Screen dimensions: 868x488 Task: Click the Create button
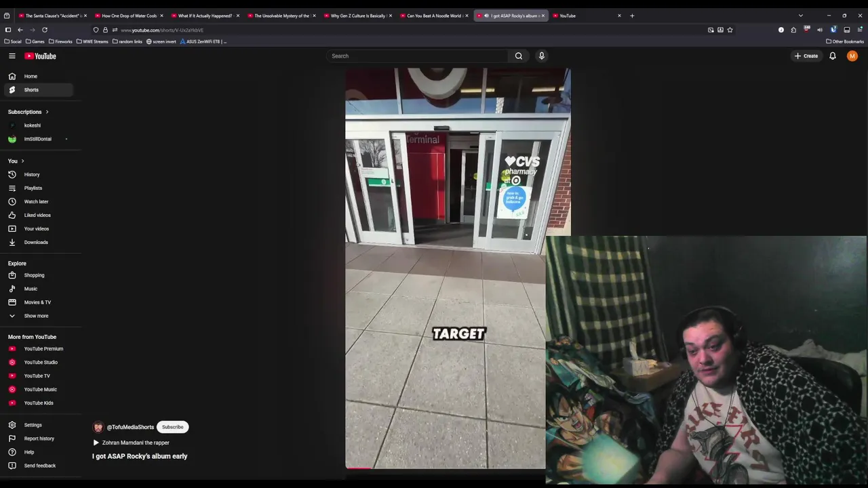pos(806,56)
